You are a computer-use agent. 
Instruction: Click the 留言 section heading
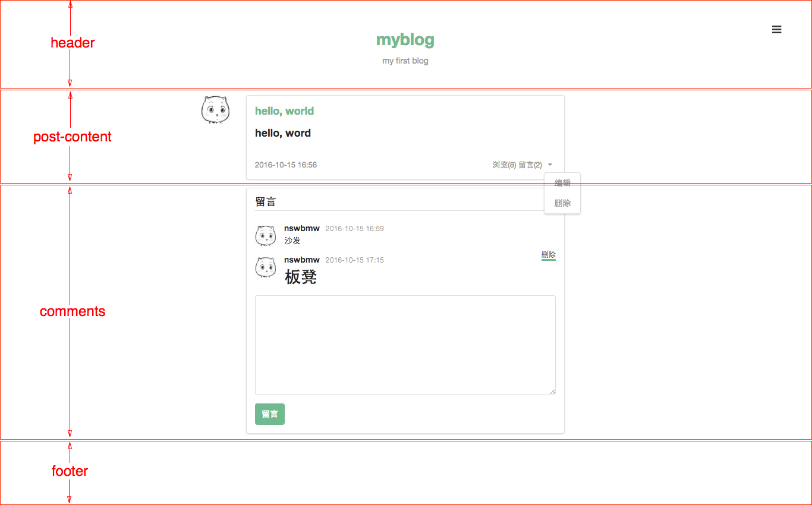266,202
